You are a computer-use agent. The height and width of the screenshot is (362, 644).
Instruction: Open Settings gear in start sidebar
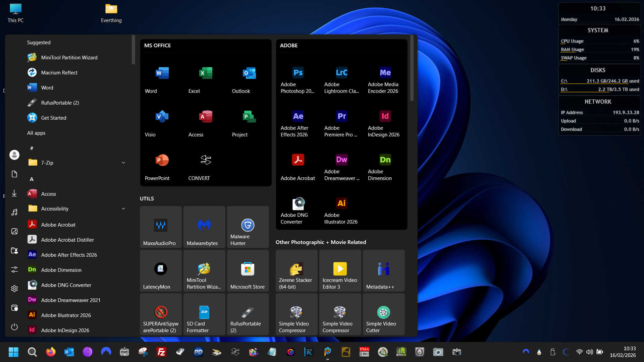coord(14,289)
